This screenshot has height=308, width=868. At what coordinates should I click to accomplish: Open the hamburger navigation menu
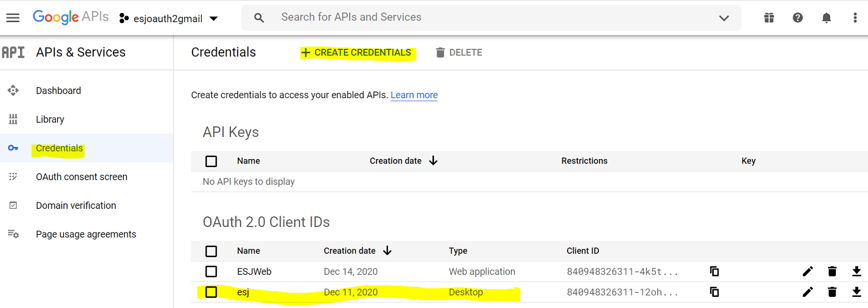[13, 18]
